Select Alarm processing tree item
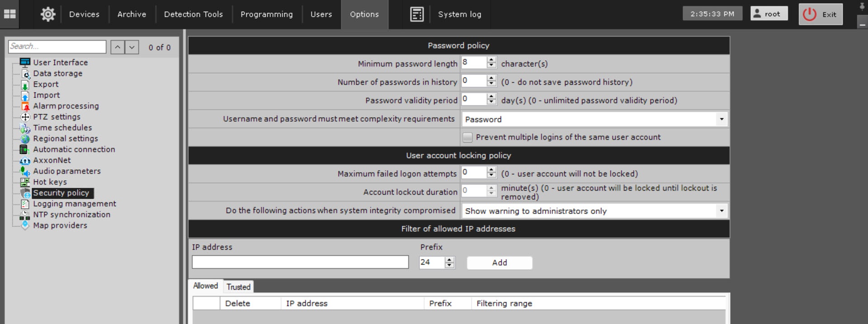The image size is (868, 324). click(x=66, y=106)
